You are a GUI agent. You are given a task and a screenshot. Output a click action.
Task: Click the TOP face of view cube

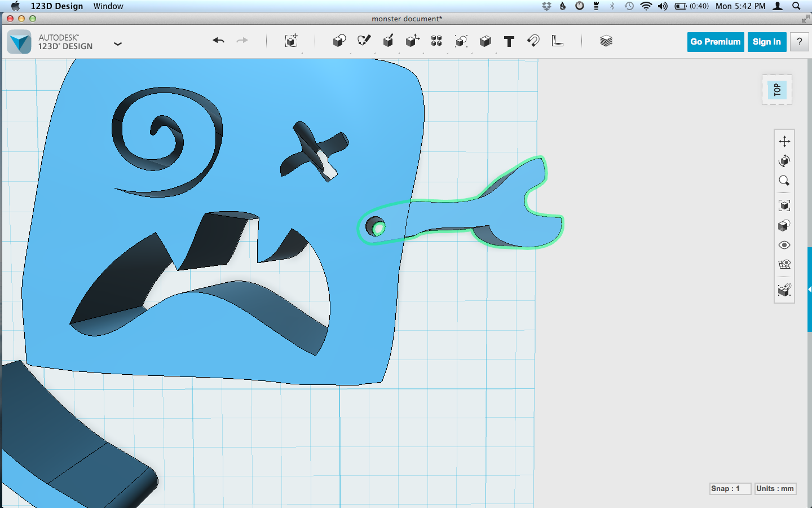point(777,90)
